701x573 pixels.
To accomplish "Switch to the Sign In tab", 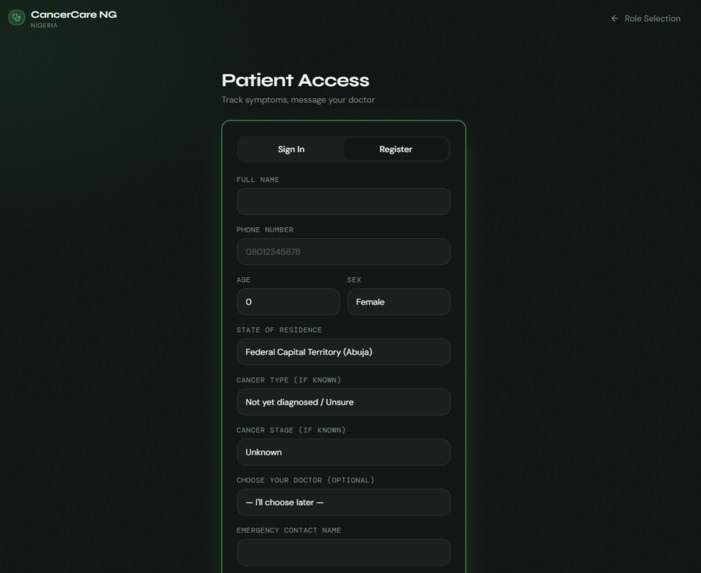I will point(291,149).
